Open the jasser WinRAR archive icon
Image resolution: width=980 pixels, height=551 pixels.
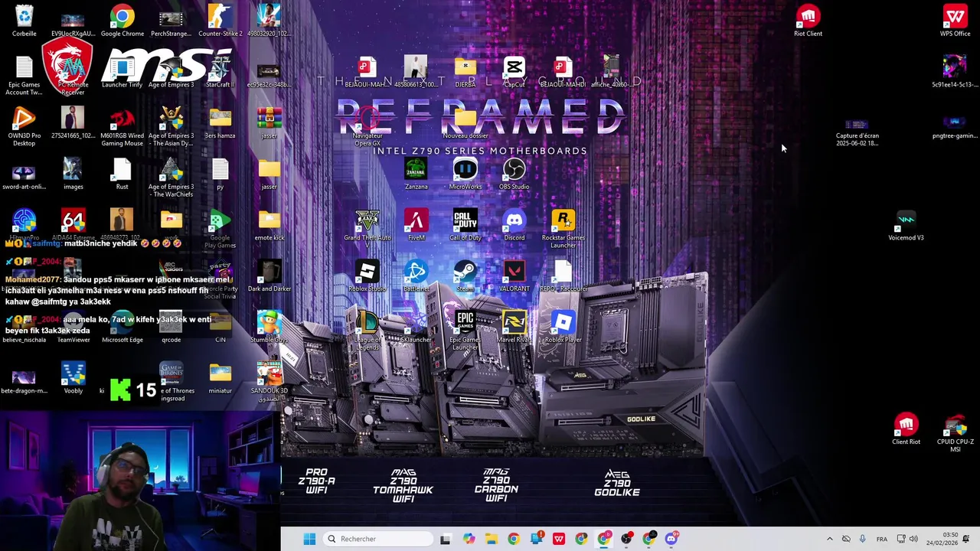pos(269,123)
